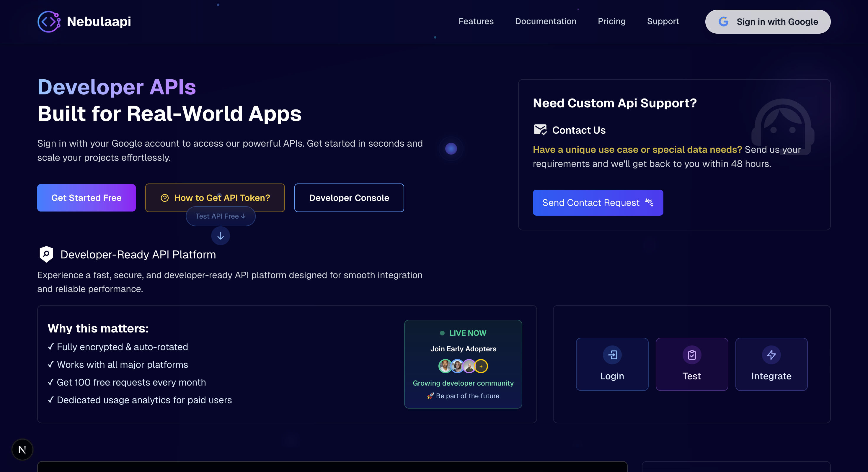Viewport: 868px width, 472px height.
Task: Click the Login card icon
Action: (x=612, y=355)
